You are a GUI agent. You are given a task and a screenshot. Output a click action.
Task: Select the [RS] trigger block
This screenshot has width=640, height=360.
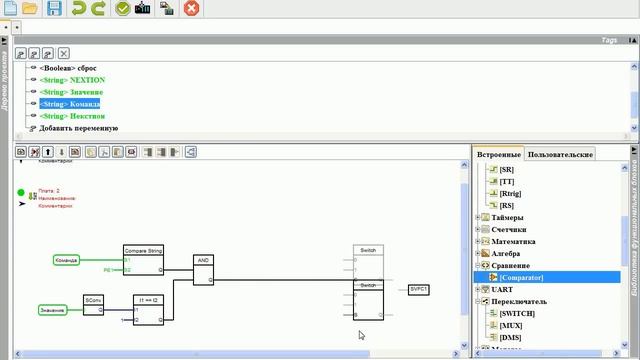(507, 205)
